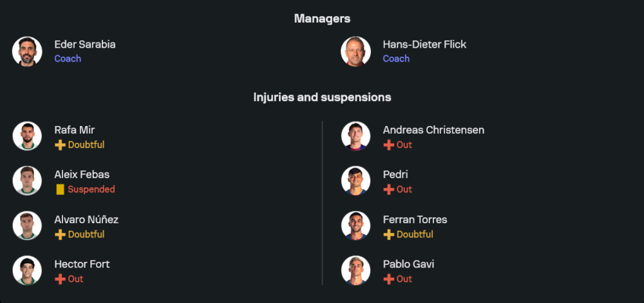Click Hans-Dieter Flick's manager photo

point(355,51)
